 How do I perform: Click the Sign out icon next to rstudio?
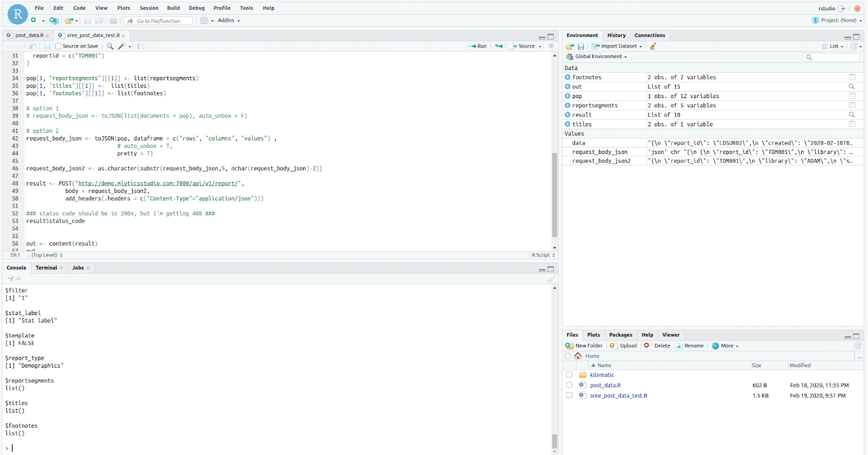pyautogui.click(x=841, y=8)
